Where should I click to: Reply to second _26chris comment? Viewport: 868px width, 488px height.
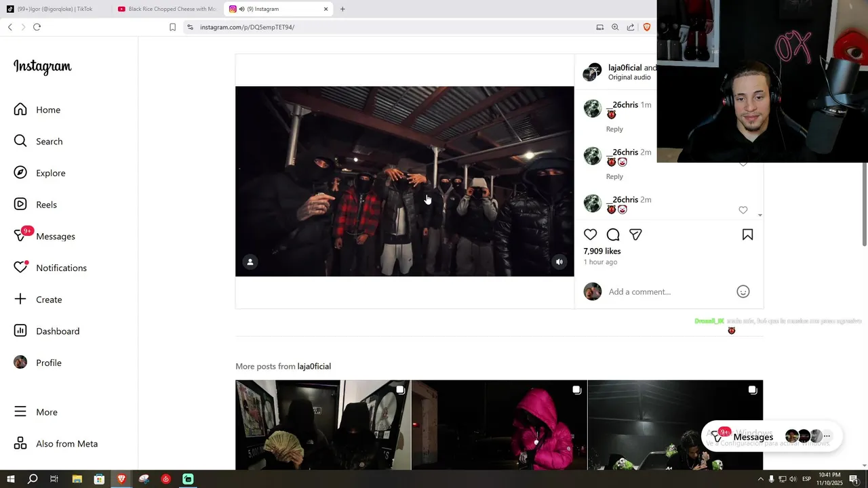pyautogui.click(x=614, y=176)
